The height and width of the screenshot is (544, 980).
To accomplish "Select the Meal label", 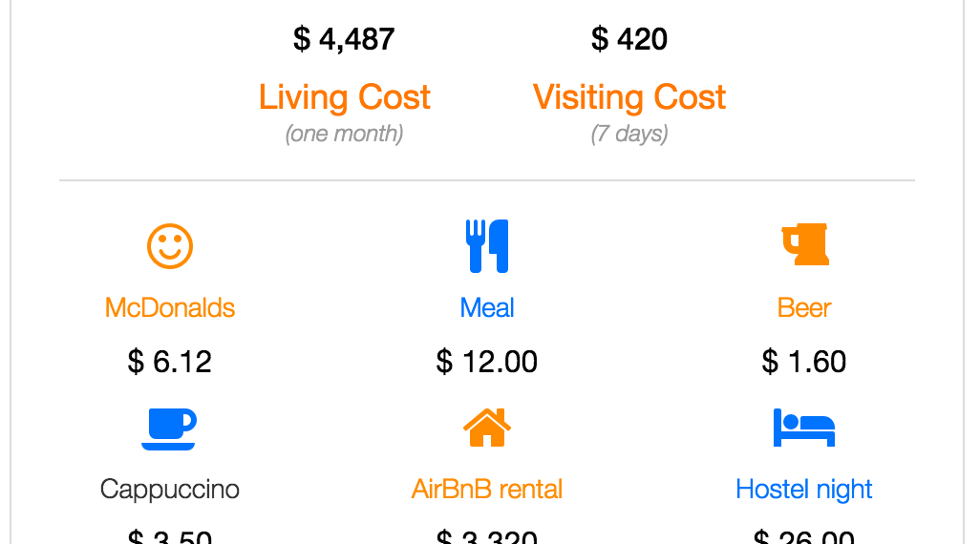I will [x=487, y=307].
